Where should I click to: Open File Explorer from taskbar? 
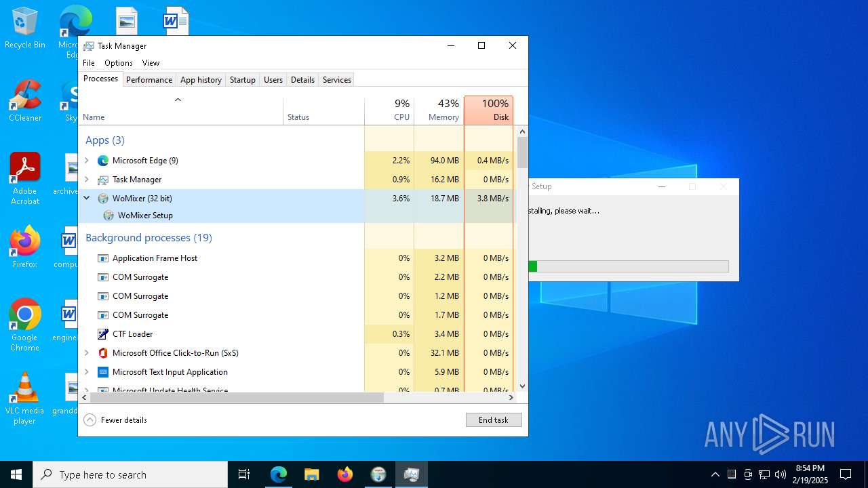coord(311,474)
